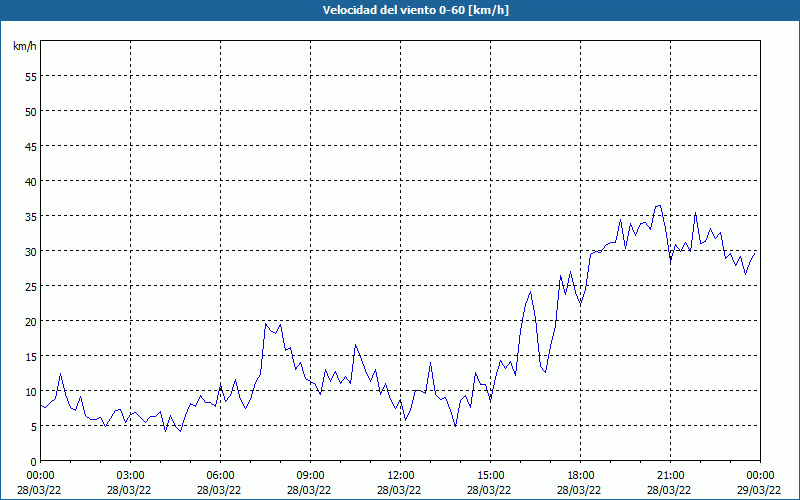Viewport: 800px width, 500px height.
Task: Click the wind line's highest peak just before 21:00
Action: point(659,206)
